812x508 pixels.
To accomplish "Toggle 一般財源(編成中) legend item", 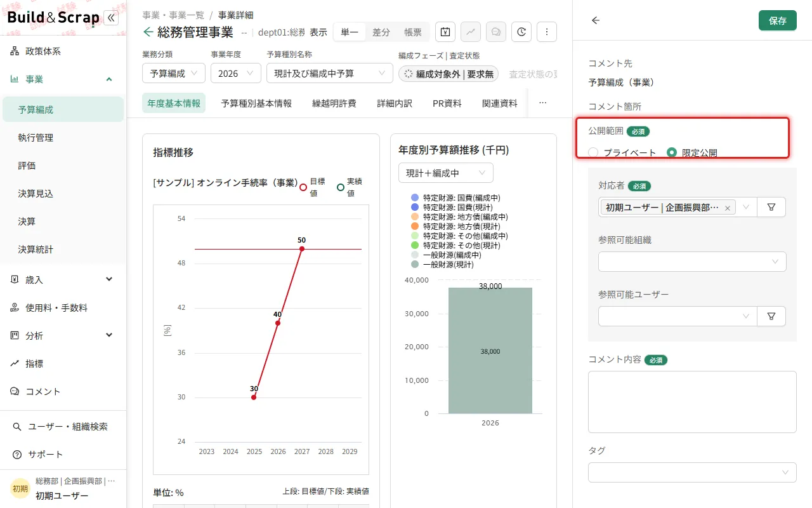I will [x=446, y=255].
